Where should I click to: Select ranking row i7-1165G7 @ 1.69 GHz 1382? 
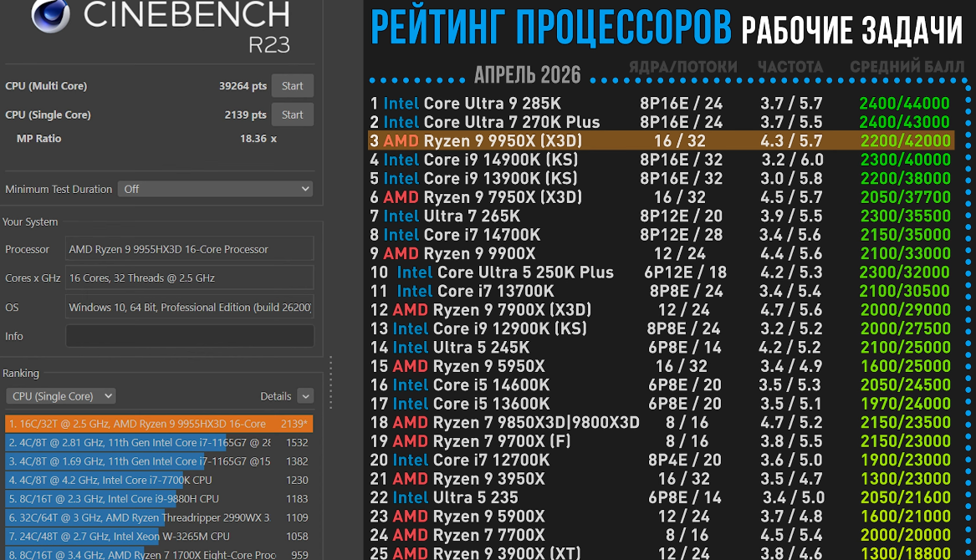tap(159, 461)
